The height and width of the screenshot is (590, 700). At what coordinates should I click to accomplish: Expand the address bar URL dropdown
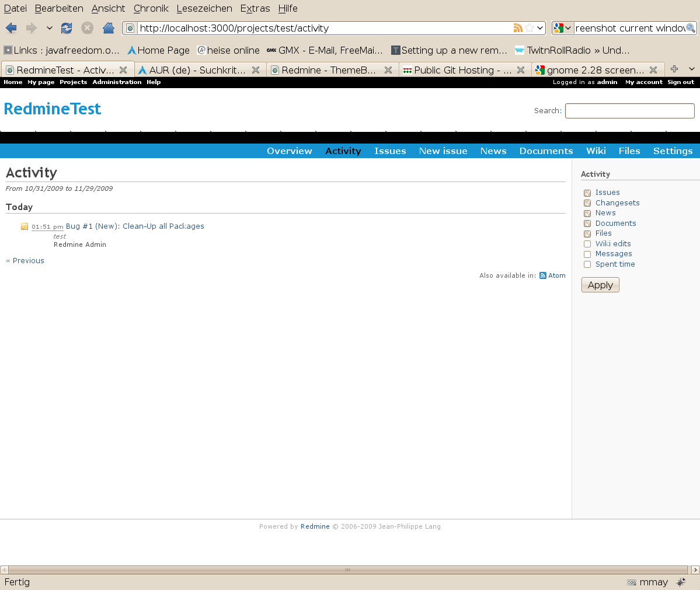pyautogui.click(x=540, y=28)
